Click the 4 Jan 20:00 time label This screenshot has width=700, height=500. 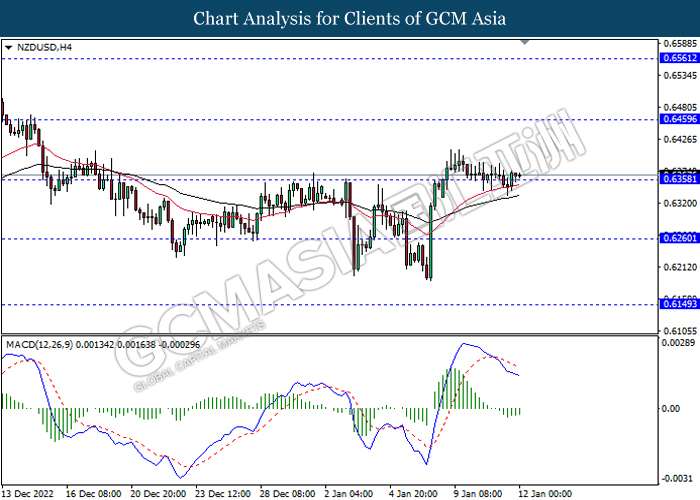413,494
